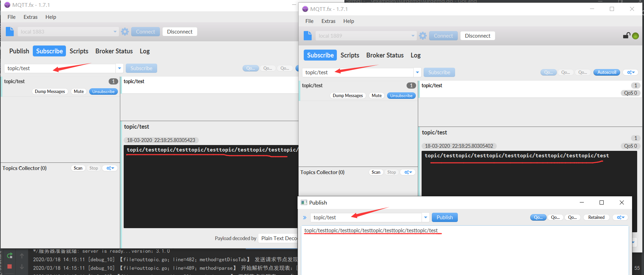
Task: Focus the topic field in the Publish window
Action: 366,218
